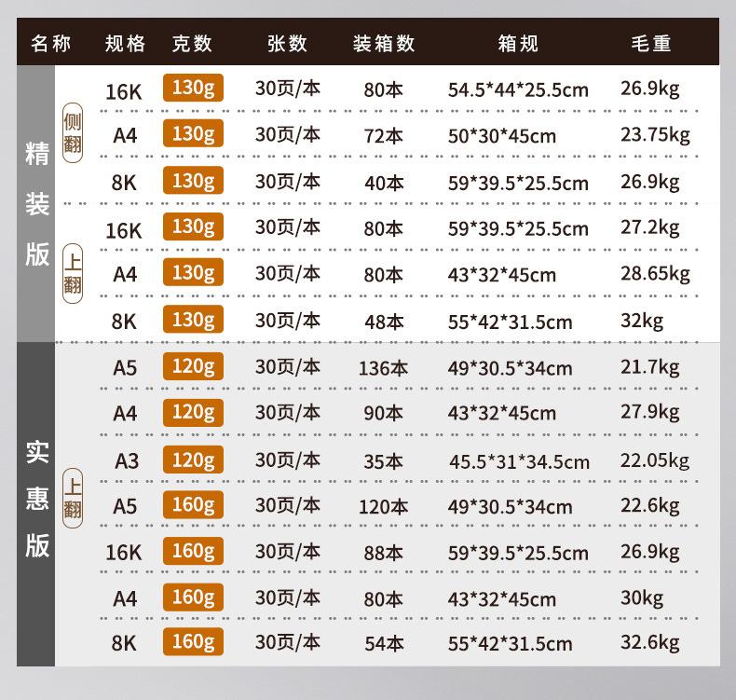This screenshot has width=736, height=700.
Task: Select the 136本 packing quantity cell
Action: pos(383,368)
